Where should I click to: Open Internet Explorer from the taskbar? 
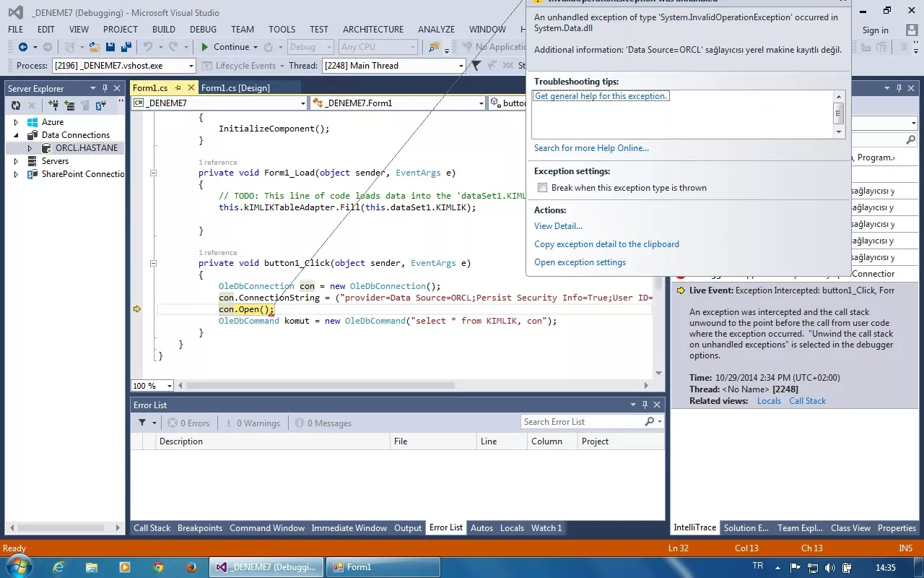tap(58, 567)
